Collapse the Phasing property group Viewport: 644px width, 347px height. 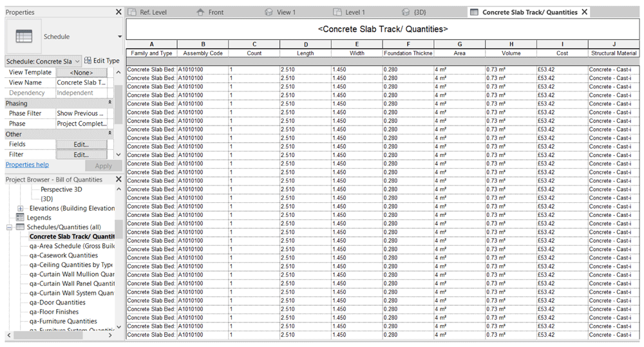(x=109, y=103)
